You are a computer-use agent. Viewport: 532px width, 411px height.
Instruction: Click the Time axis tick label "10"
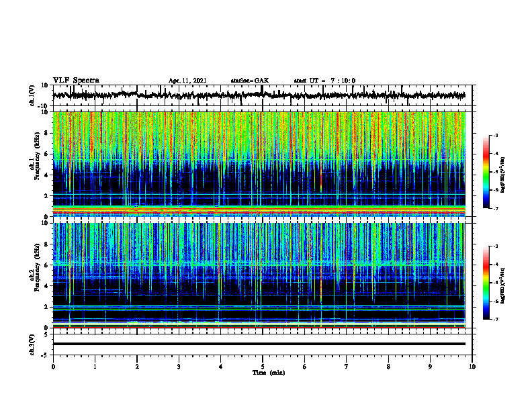click(472, 367)
